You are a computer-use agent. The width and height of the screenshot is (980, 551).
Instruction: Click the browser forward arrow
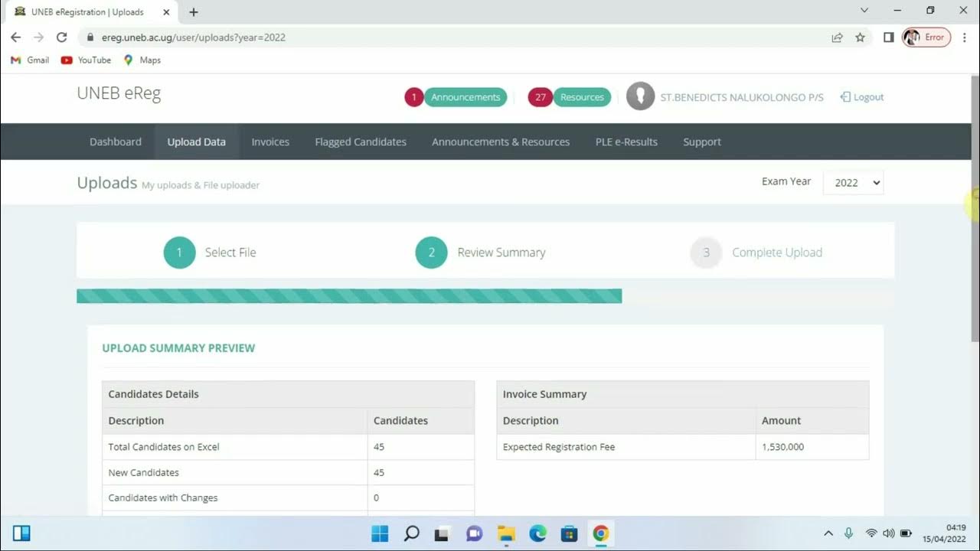(39, 37)
